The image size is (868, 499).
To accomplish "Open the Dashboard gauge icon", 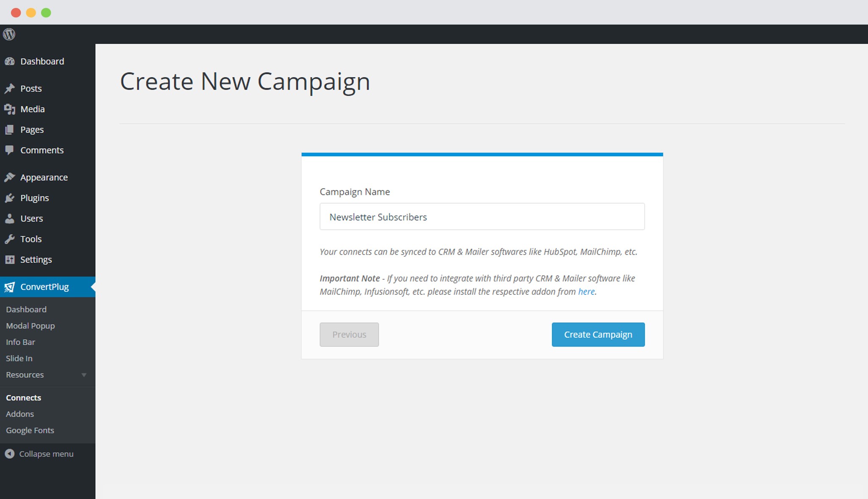I will click(9, 61).
